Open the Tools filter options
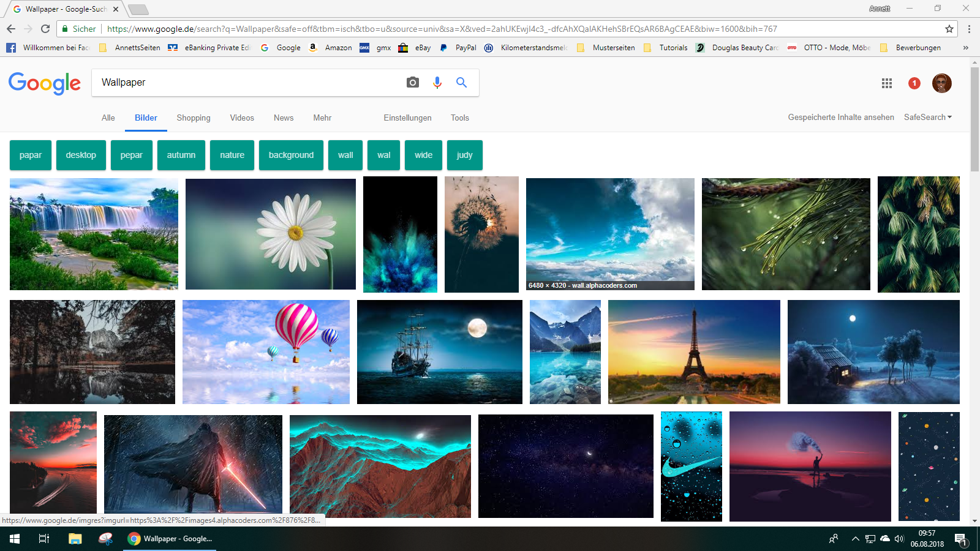The width and height of the screenshot is (980, 551). [460, 118]
